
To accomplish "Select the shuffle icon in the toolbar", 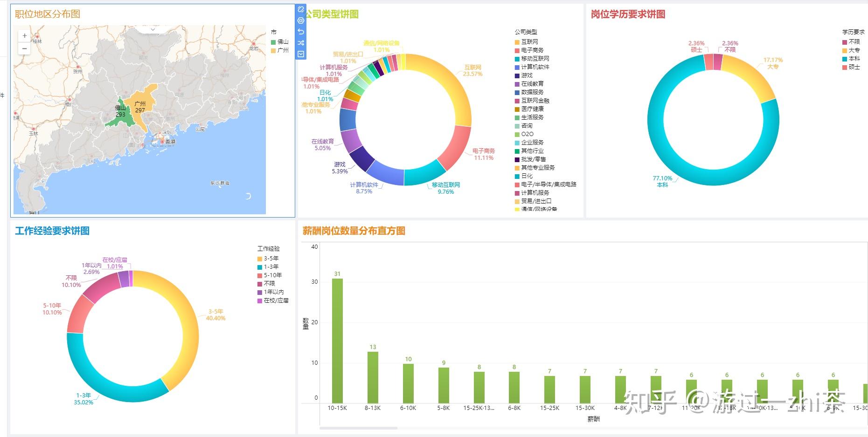I will click(x=301, y=43).
